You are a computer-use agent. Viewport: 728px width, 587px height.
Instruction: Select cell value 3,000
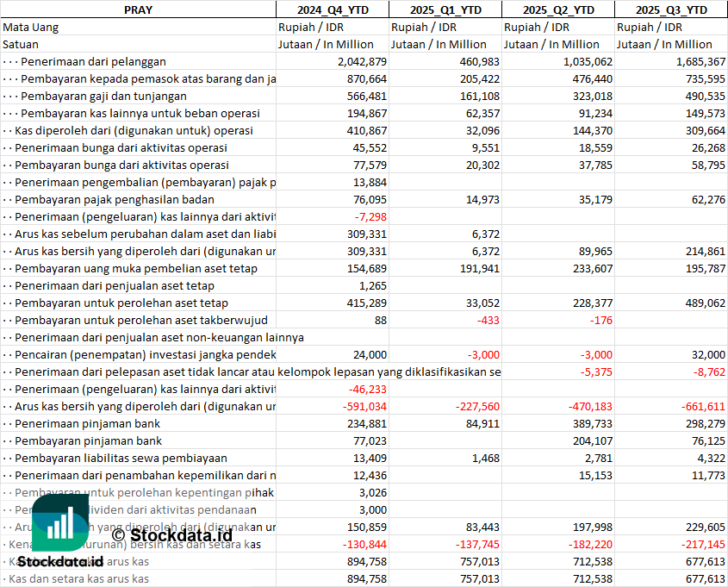tap(373, 510)
